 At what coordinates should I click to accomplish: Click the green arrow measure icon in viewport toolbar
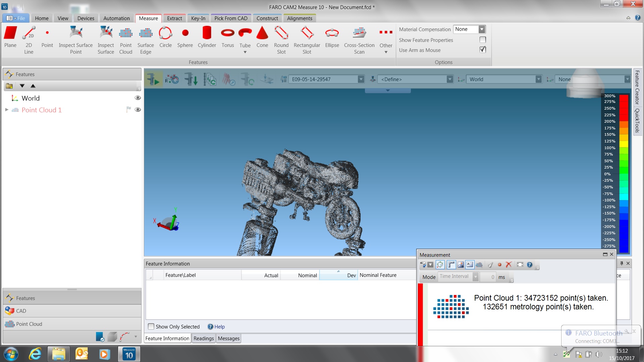pyautogui.click(x=153, y=79)
